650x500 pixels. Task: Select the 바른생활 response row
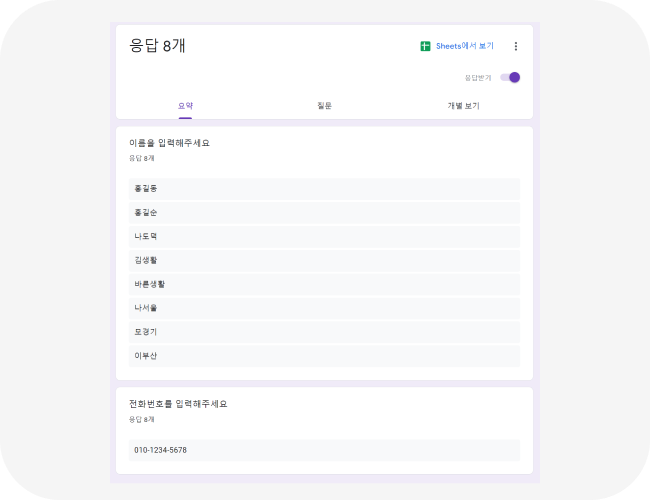(x=324, y=284)
